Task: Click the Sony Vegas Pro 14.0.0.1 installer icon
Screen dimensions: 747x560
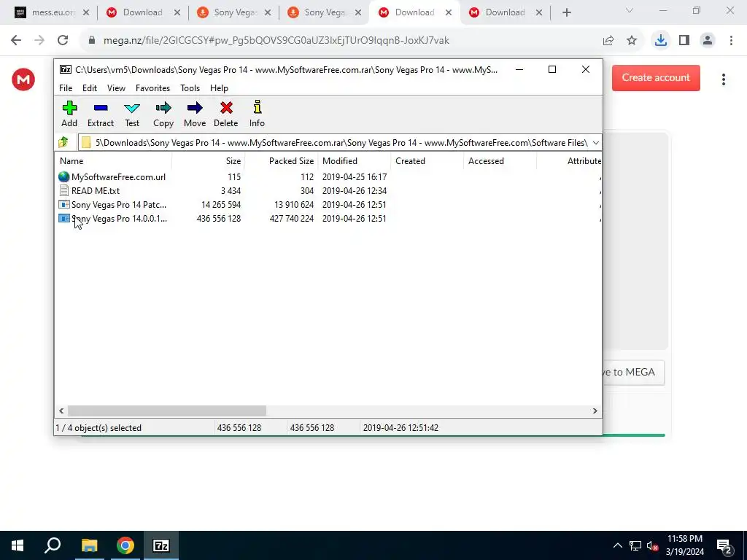Action: (64, 218)
